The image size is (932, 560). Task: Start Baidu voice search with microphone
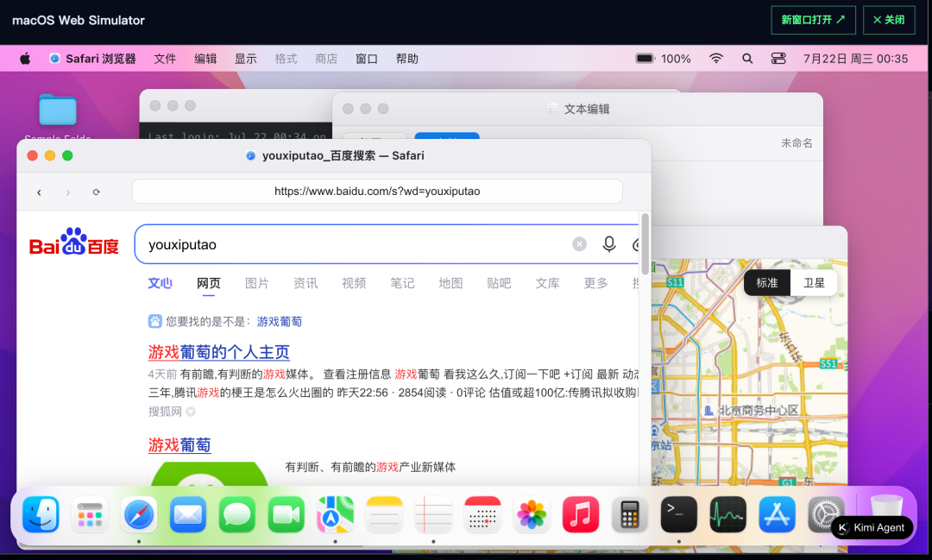tap(609, 243)
